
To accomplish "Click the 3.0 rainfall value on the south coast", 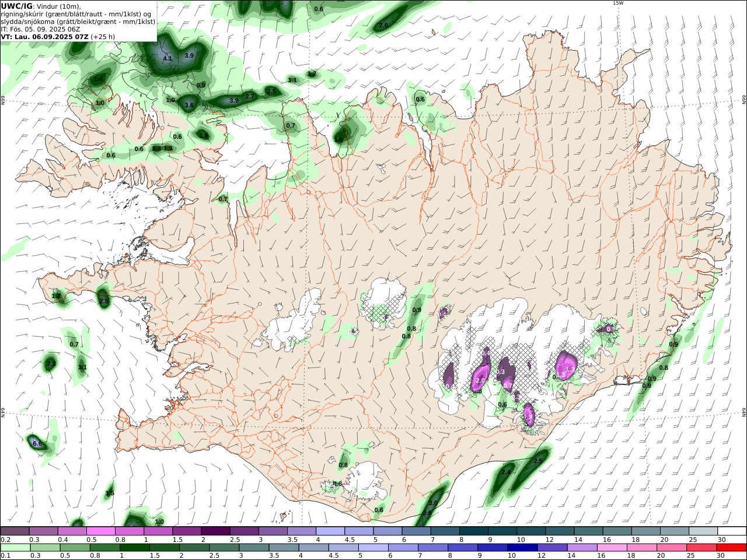I will point(433,503).
